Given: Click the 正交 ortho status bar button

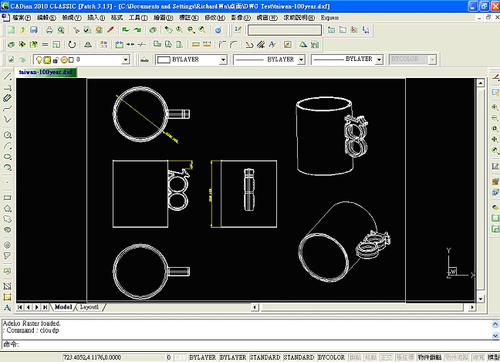Looking at the screenshot, I should pos(386,357).
